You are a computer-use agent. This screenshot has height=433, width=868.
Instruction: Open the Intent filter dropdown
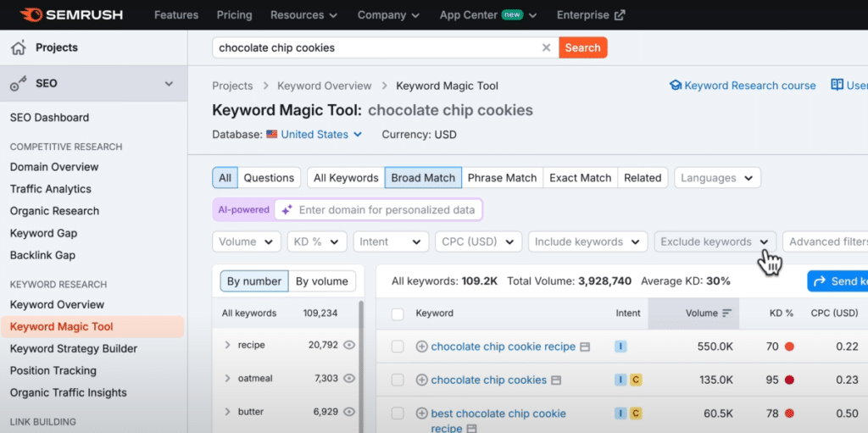[x=391, y=242]
